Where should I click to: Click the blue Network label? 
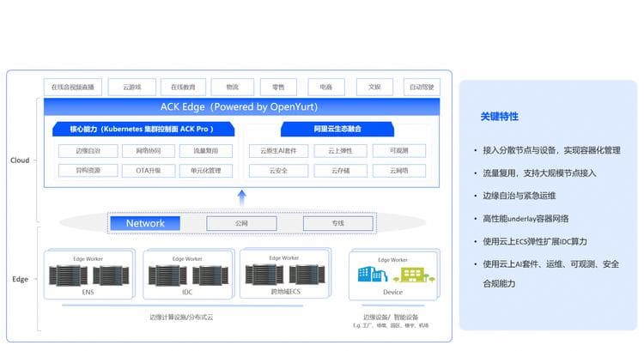tap(145, 223)
